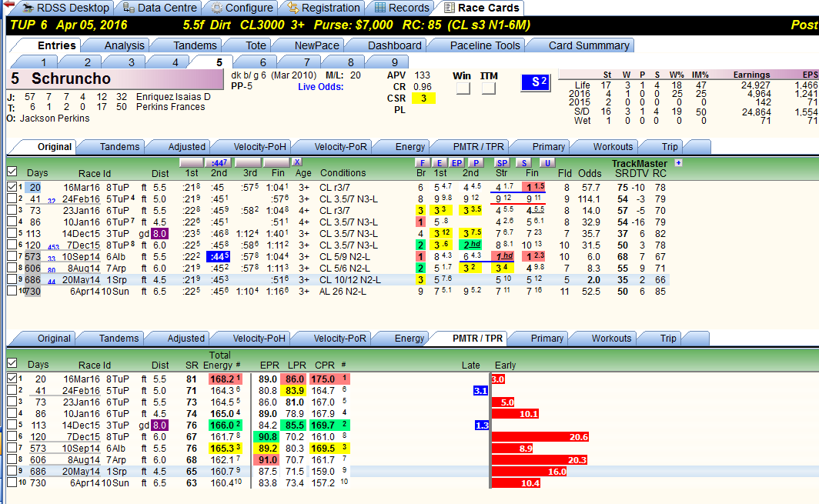Click the Race Cards card icon
This screenshot has height=504, width=819.
pos(450,8)
